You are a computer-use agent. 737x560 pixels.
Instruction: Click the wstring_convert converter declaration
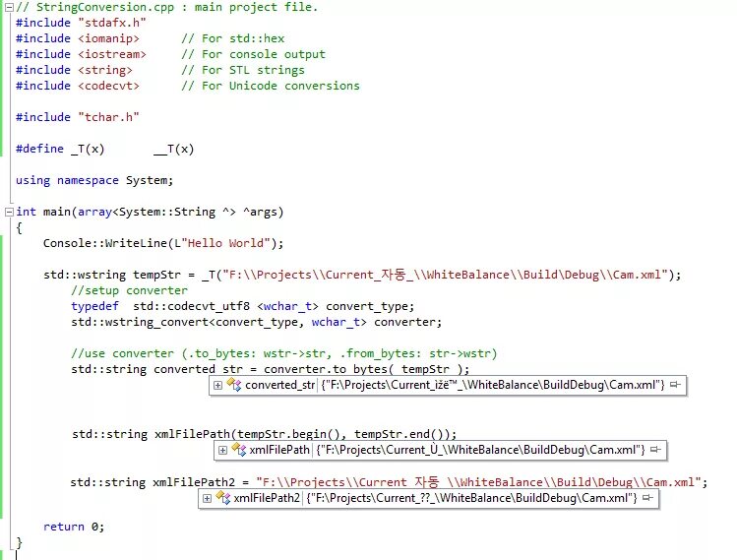tap(257, 323)
